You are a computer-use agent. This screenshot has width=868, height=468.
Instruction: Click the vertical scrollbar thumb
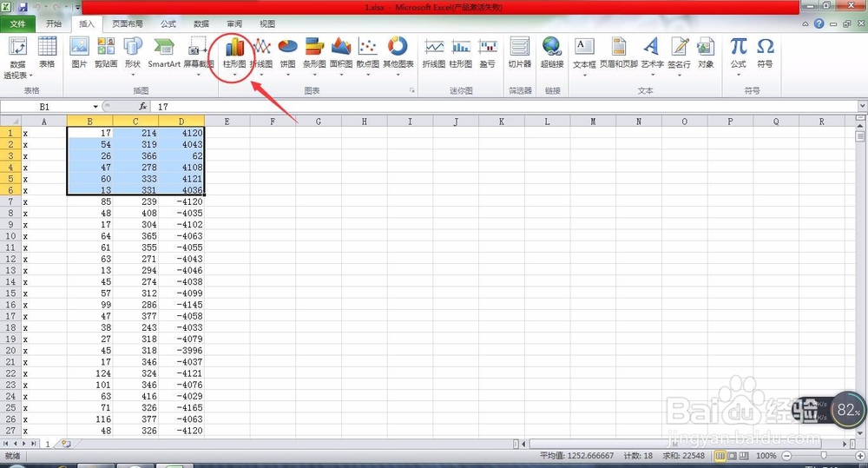(860, 135)
